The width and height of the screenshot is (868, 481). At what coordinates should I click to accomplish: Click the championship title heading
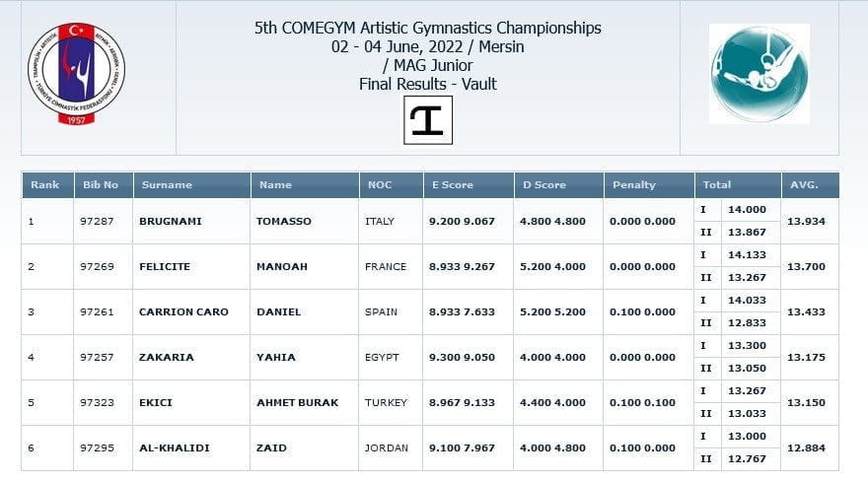(x=428, y=28)
